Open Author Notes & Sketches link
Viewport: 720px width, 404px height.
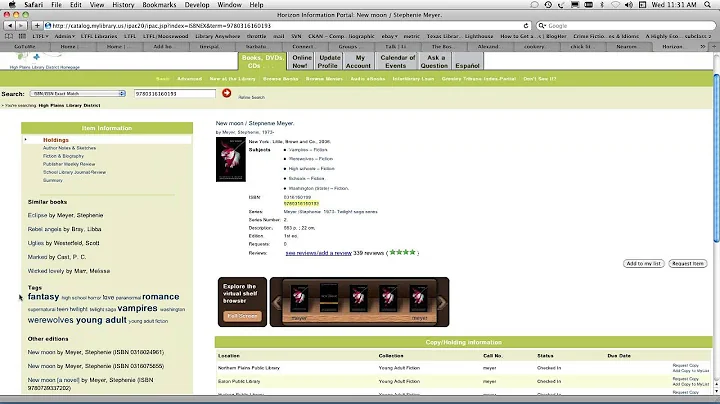pos(69,148)
